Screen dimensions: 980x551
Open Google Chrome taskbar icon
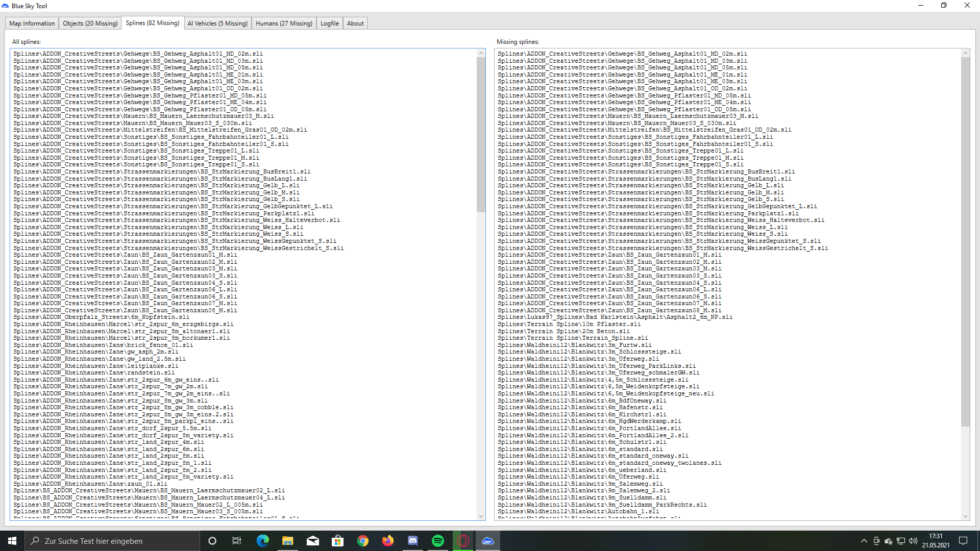click(x=363, y=541)
